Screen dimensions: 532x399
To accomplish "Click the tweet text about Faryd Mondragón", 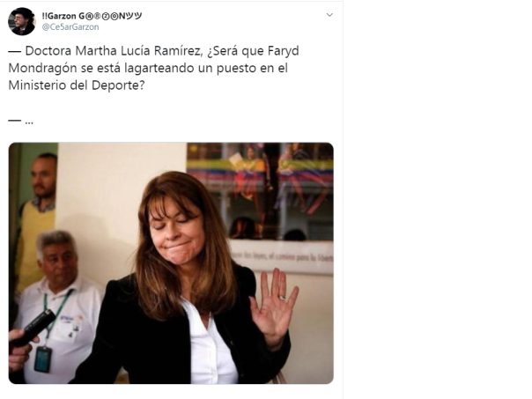I will click(x=153, y=68).
